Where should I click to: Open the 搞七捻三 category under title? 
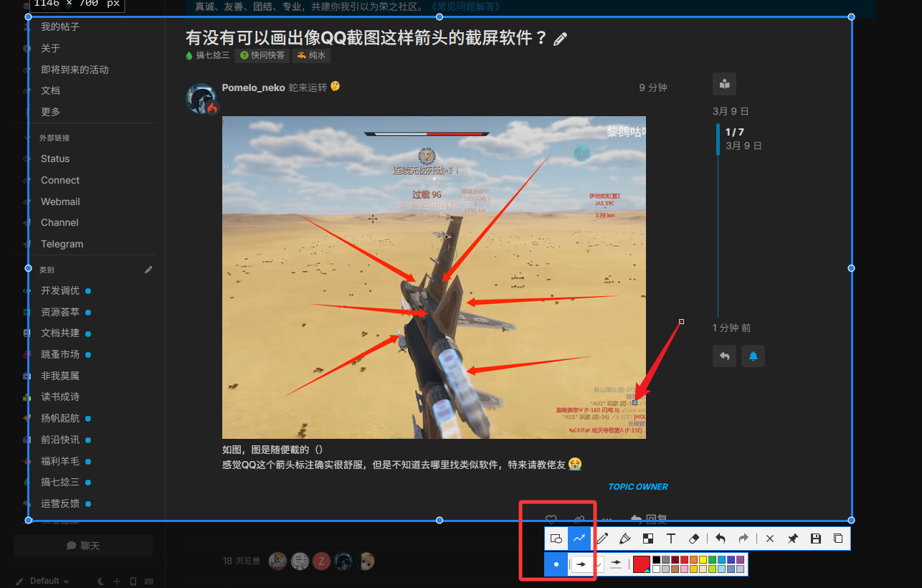(x=208, y=55)
